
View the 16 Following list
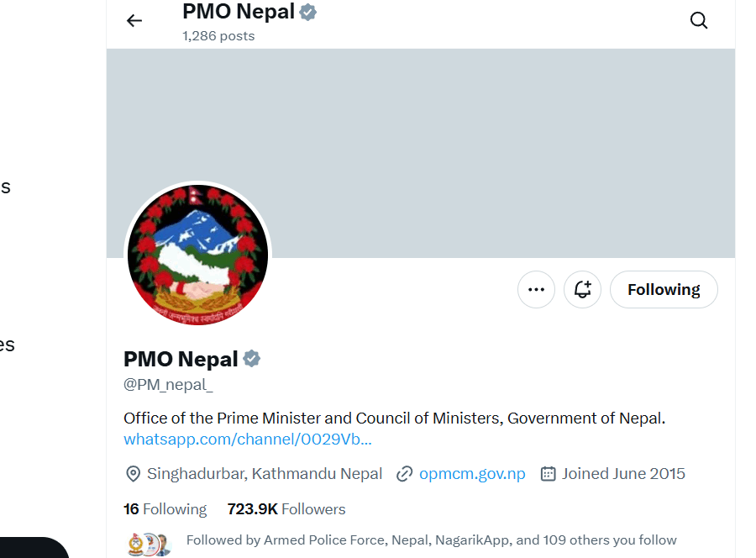165,509
